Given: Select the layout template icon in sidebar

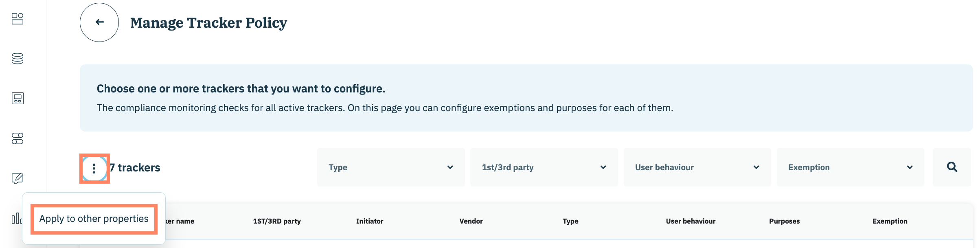Looking at the screenshot, I should click(x=18, y=99).
